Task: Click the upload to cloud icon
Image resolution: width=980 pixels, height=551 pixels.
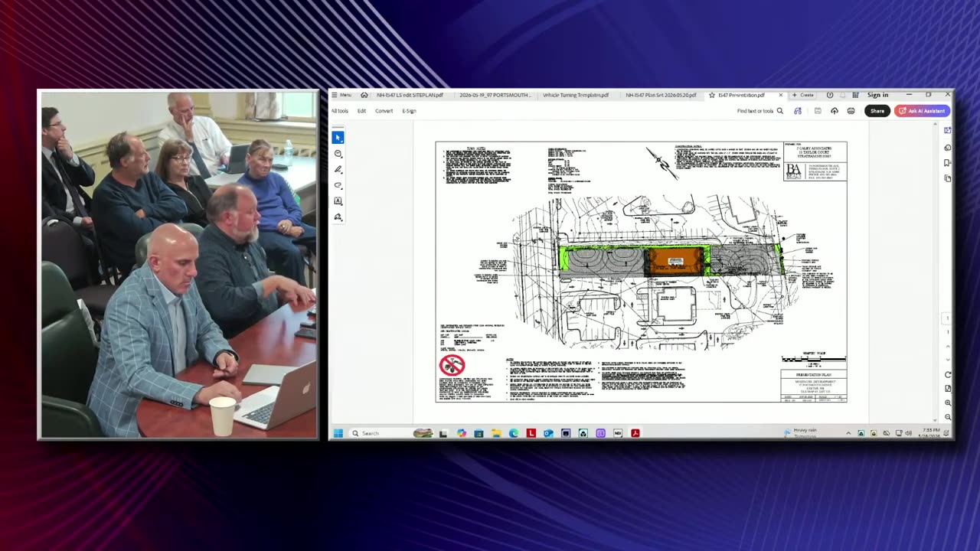Action: [x=835, y=111]
